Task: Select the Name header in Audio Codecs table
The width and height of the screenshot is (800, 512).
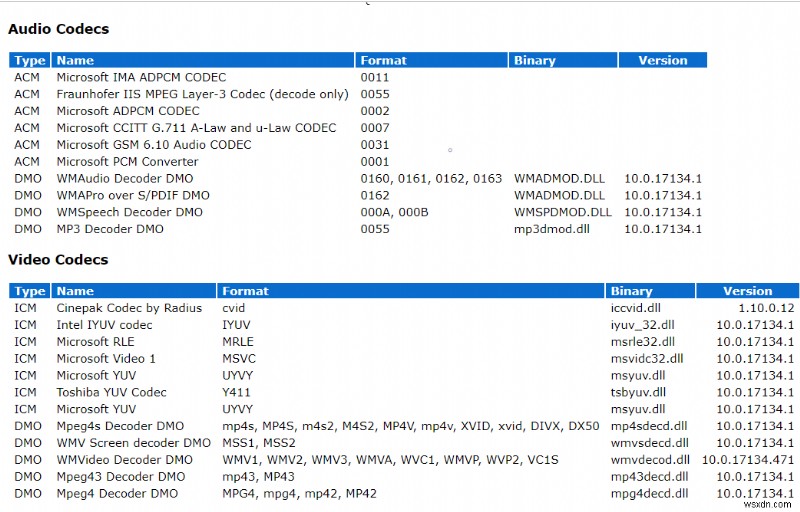Action: point(203,60)
